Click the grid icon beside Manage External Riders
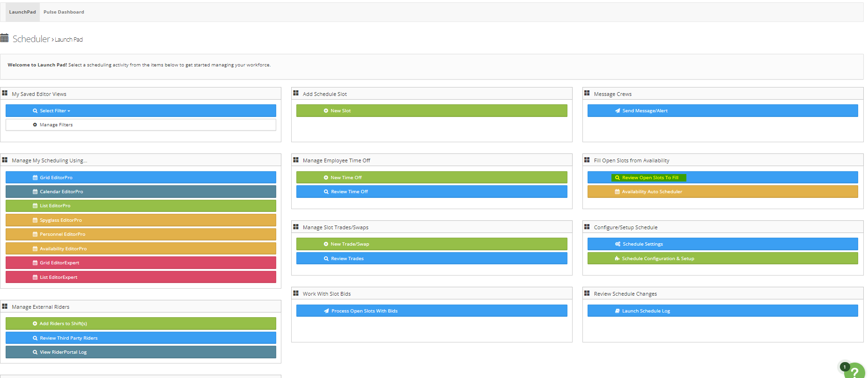The width and height of the screenshot is (868, 378). [x=5, y=306]
